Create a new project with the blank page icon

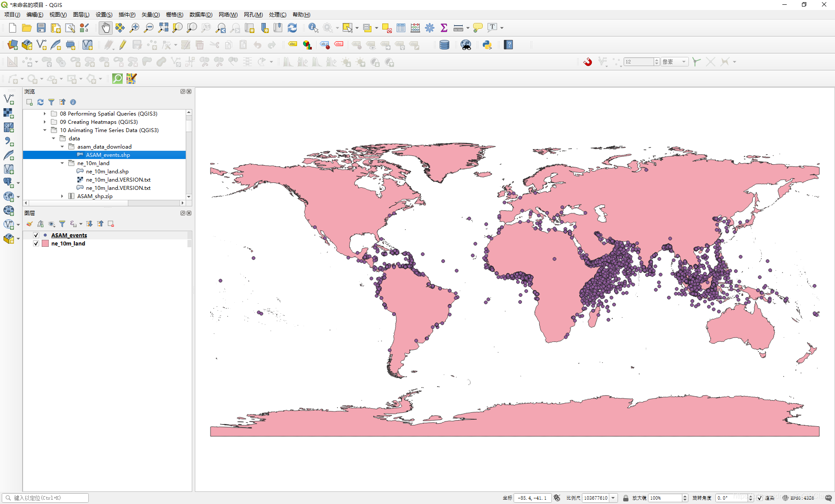tap(13, 28)
